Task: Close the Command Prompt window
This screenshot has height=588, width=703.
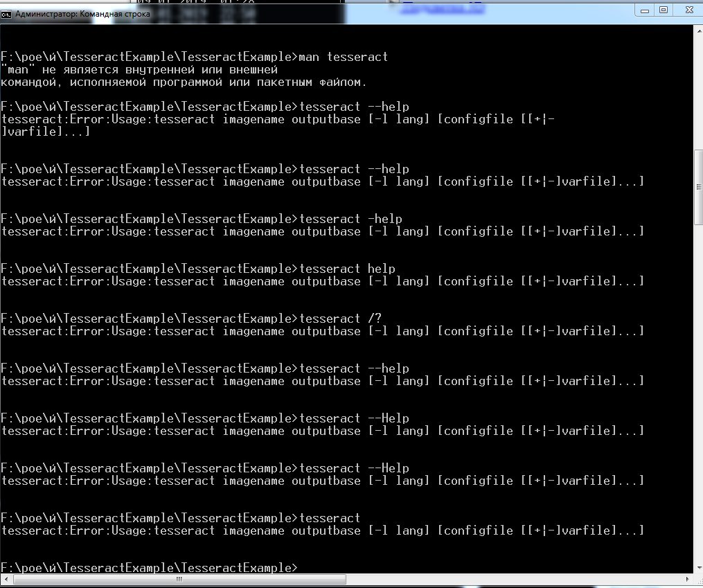Action: [x=689, y=10]
